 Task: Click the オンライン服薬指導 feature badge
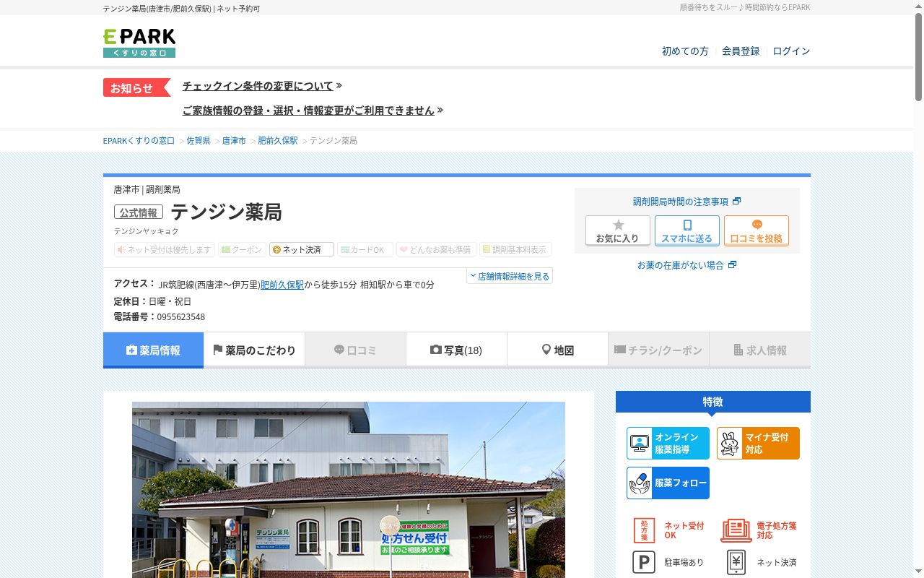[x=668, y=443]
